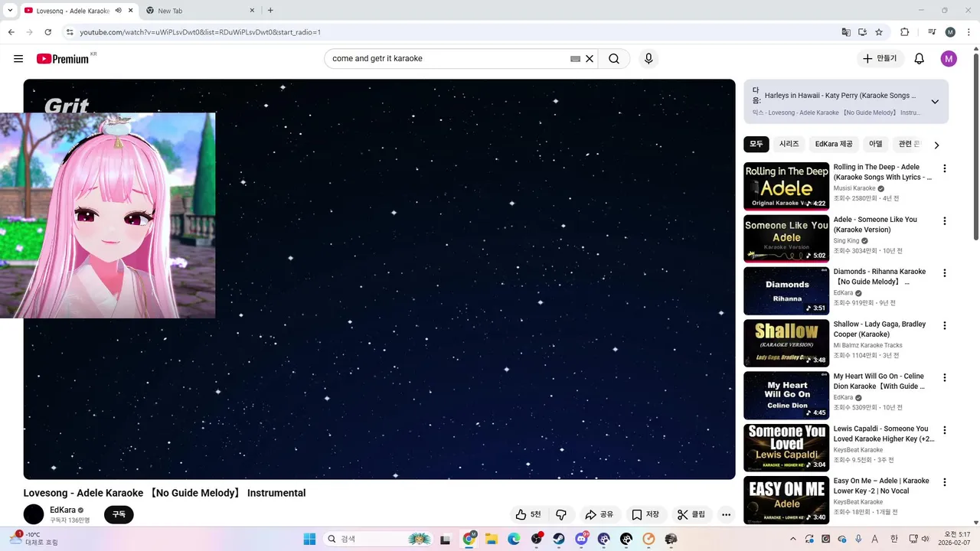
Task: Open media control icon in Chrome toolbar
Action: 932,32
